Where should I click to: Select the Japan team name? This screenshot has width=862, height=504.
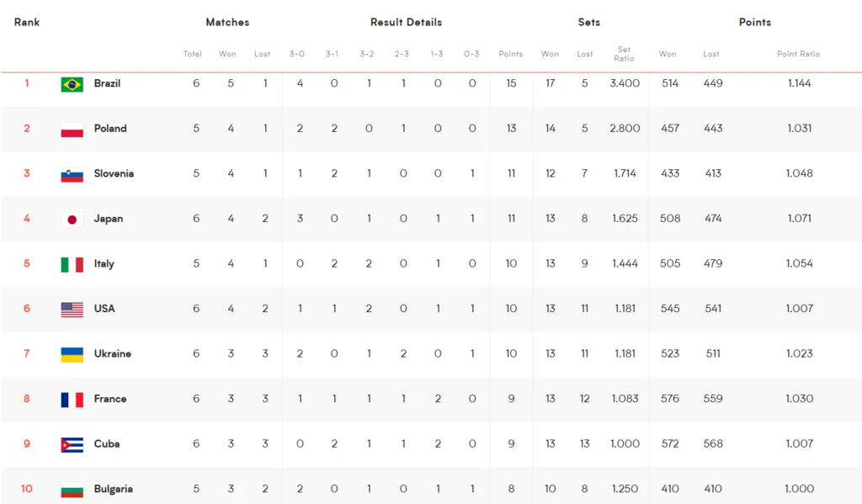coord(109,219)
